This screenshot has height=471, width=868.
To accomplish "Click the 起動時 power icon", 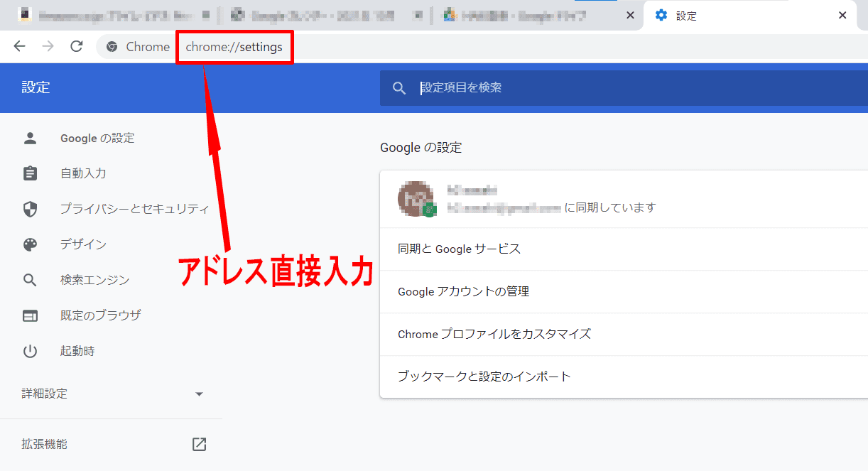I will 30,351.
